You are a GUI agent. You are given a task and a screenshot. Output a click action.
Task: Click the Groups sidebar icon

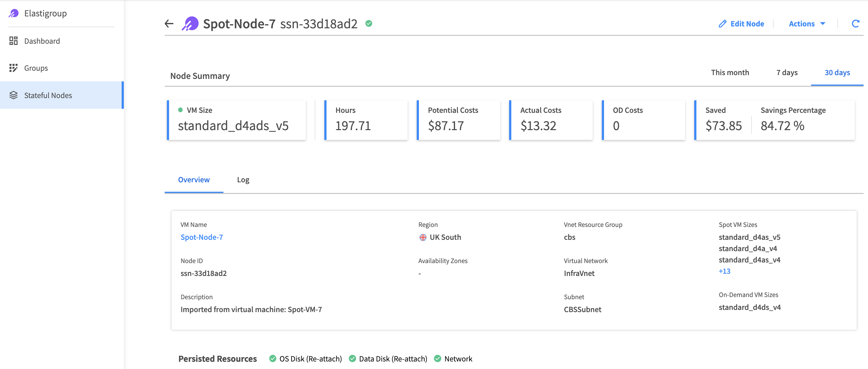(14, 68)
